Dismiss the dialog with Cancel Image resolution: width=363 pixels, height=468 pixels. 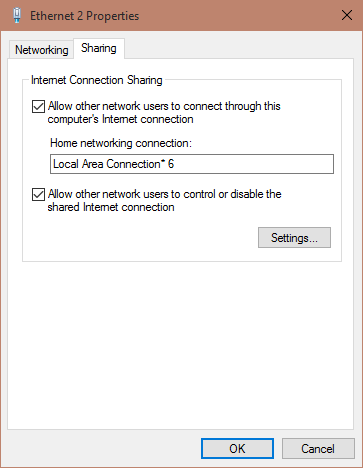[x=318, y=449]
